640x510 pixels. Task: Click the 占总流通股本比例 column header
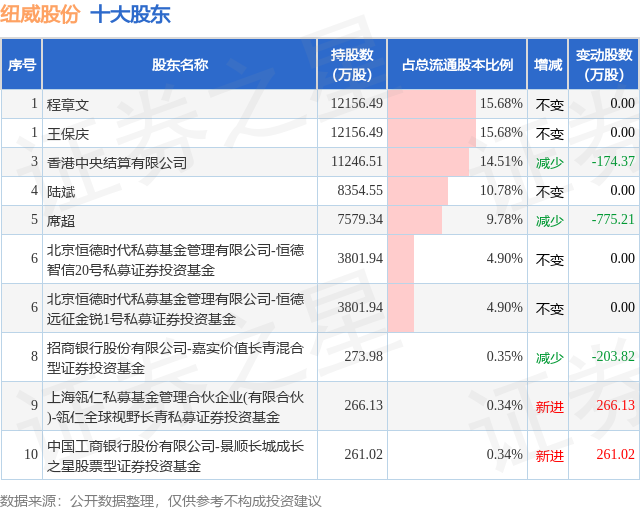pos(457,64)
